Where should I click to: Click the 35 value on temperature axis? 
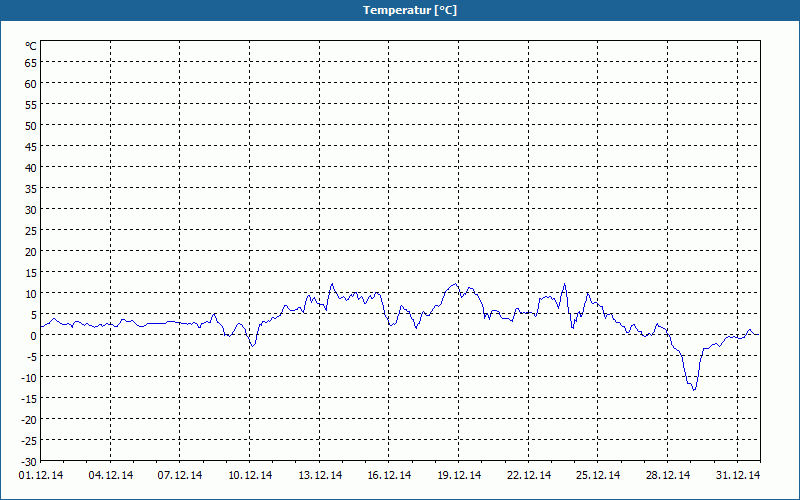click(31, 189)
